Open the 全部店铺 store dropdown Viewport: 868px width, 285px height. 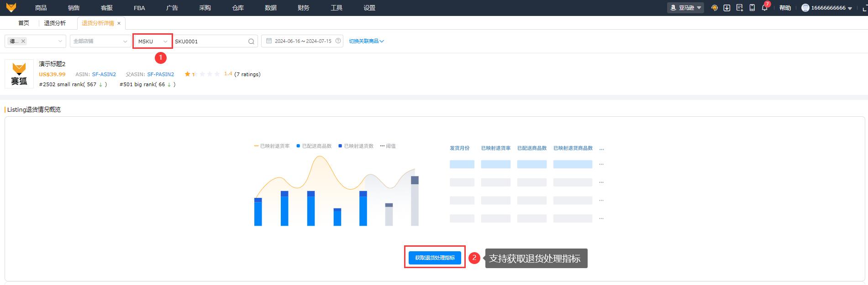click(x=100, y=41)
